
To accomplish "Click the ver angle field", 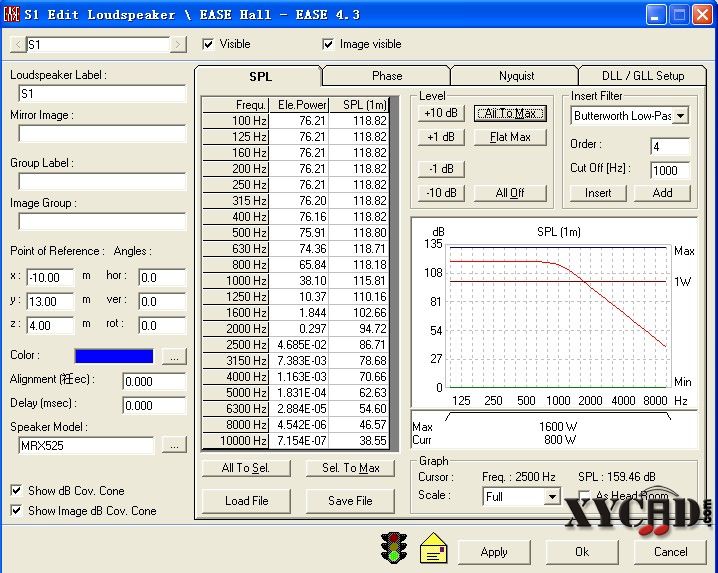I will click(x=162, y=301).
